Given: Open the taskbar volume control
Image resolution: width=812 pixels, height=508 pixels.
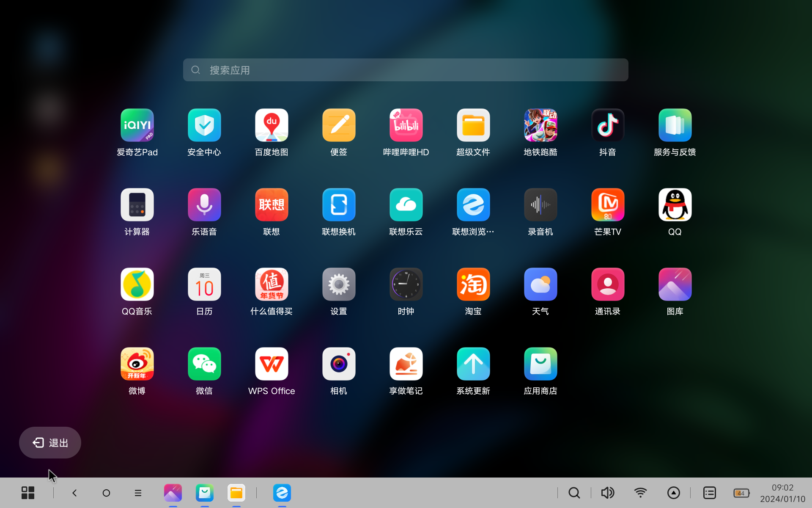Looking at the screenshot, I should (608, 493).
